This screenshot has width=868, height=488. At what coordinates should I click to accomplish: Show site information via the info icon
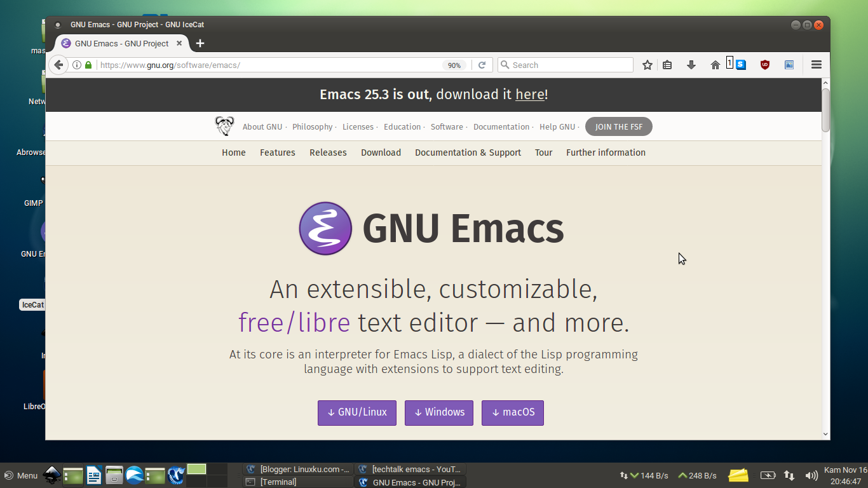click(x=77, y=65)
